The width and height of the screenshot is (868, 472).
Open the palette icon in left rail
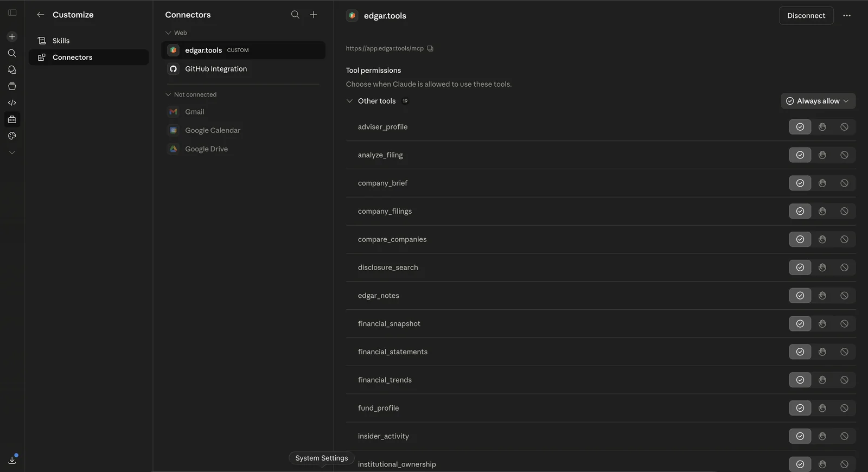12,136
